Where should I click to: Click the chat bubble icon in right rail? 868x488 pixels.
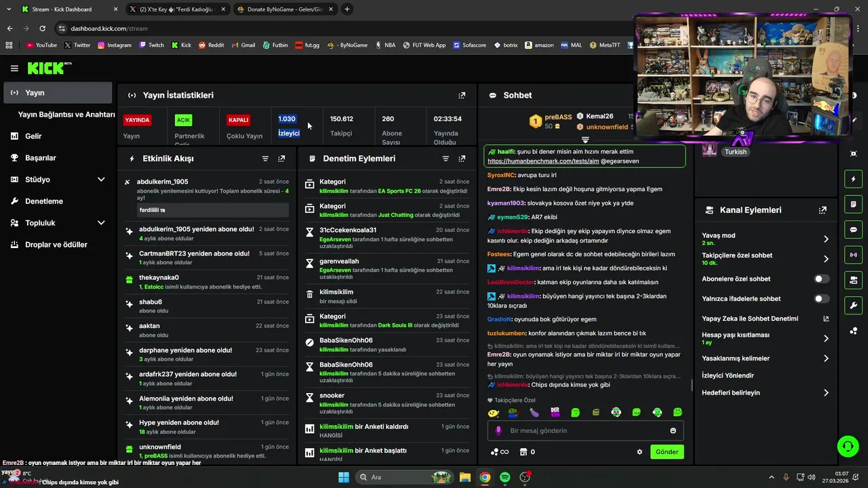coord(853,230)
